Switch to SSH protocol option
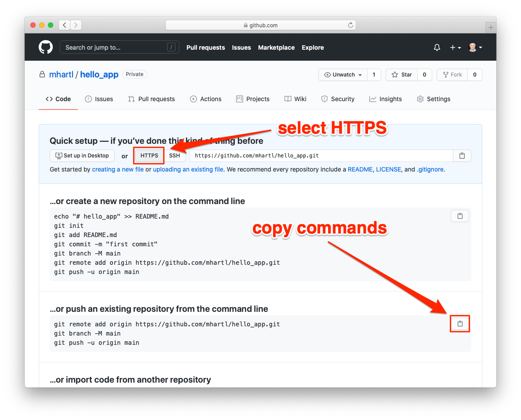521x420 pixels. click(x=175, y=156)
